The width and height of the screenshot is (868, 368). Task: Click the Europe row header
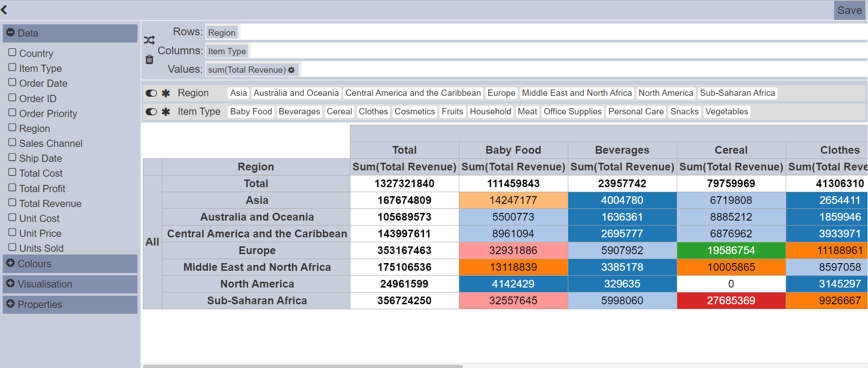pyautogui.click(x=256, y=250)
